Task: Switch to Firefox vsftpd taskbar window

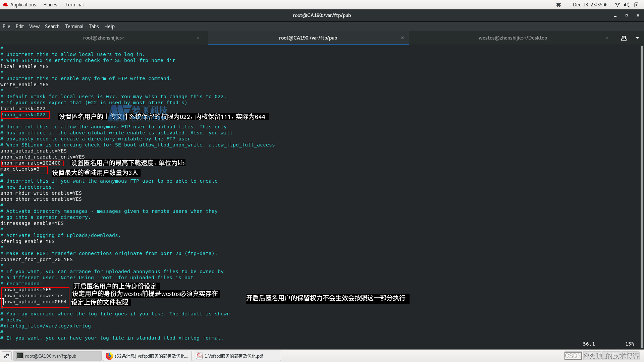Action: click(148, 356)
